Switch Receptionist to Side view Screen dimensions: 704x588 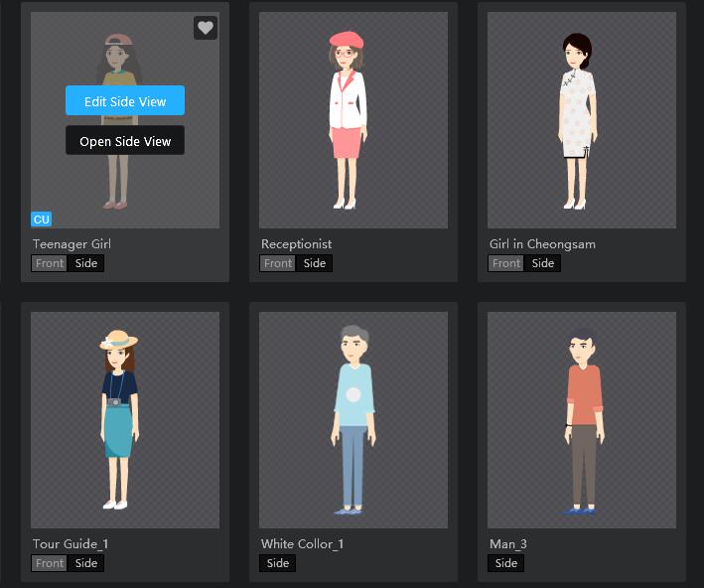[315, 263]
